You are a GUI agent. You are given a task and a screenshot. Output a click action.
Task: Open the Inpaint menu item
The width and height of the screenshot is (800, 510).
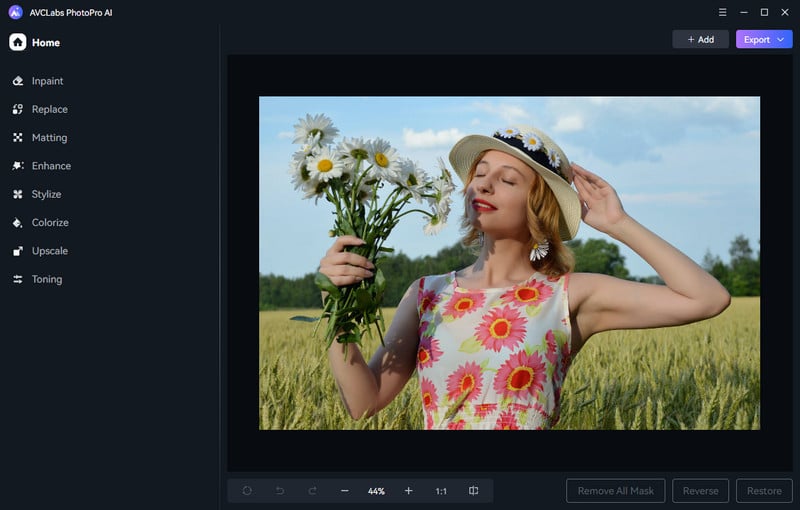tap(47, 81)
